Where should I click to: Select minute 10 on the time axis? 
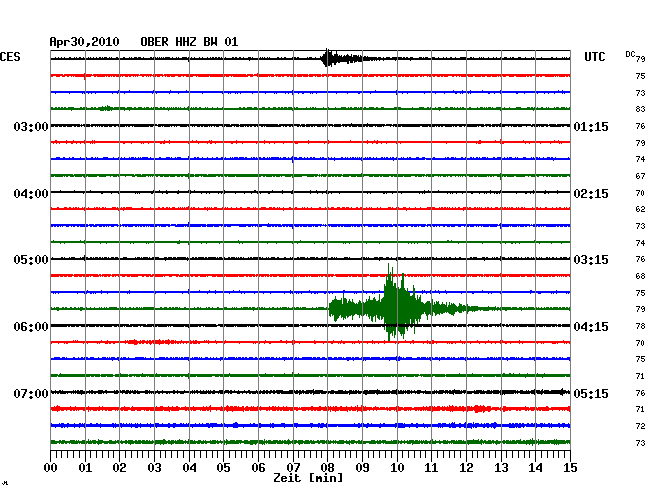(x=397, y=467)
